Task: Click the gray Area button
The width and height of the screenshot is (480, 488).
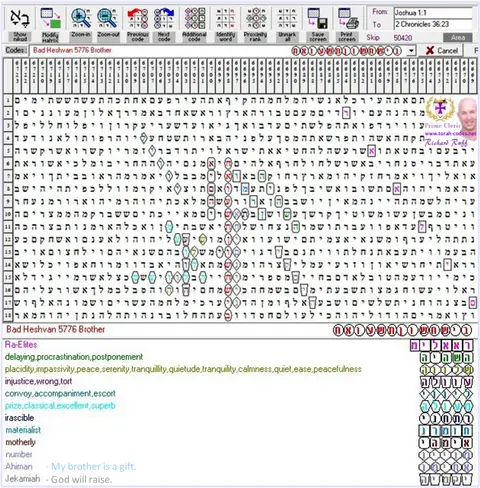Action: click(x=458, y=38)
